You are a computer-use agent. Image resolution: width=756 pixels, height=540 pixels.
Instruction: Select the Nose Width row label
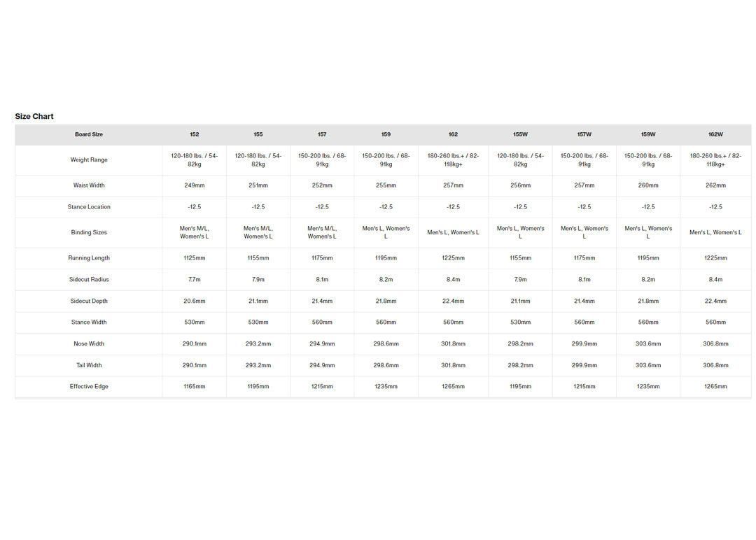point(89,344)
